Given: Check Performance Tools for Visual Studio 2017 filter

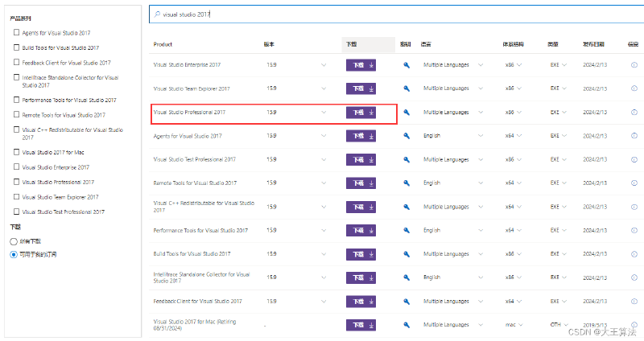Looking at the screenshot, I should [16, 99].
